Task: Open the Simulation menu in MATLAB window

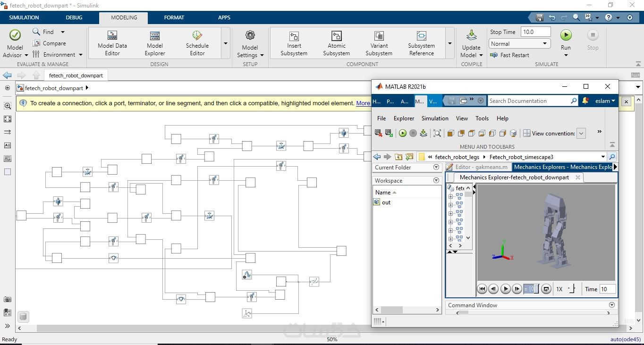Action: (435, 118)
